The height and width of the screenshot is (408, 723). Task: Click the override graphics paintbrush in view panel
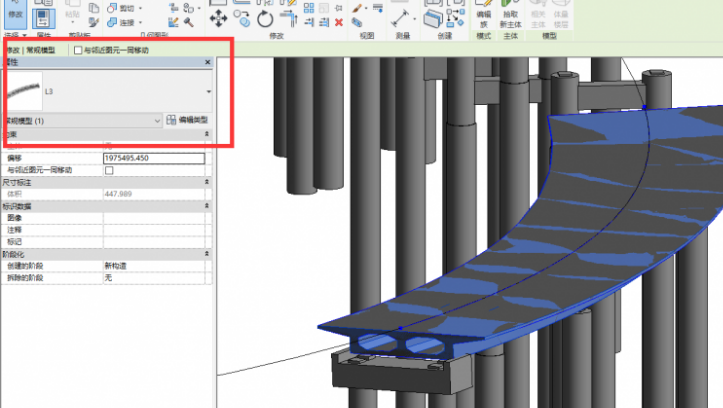point(357,8)
